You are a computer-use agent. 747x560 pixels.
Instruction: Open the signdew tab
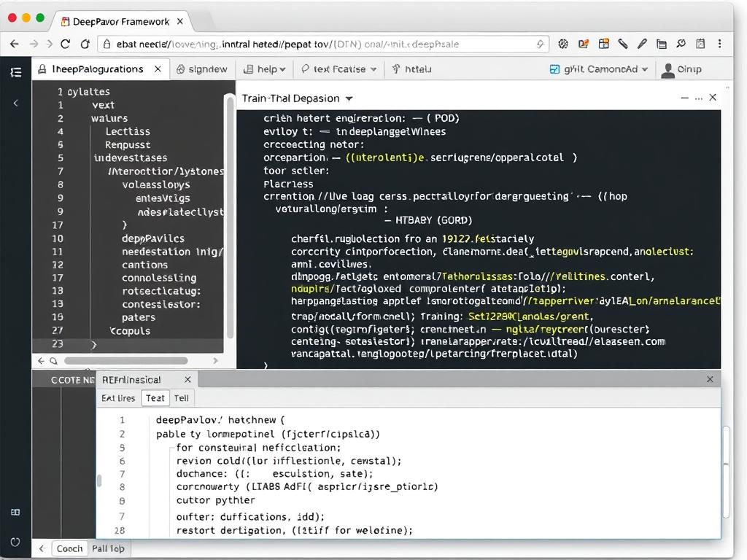tap(201, 69)
